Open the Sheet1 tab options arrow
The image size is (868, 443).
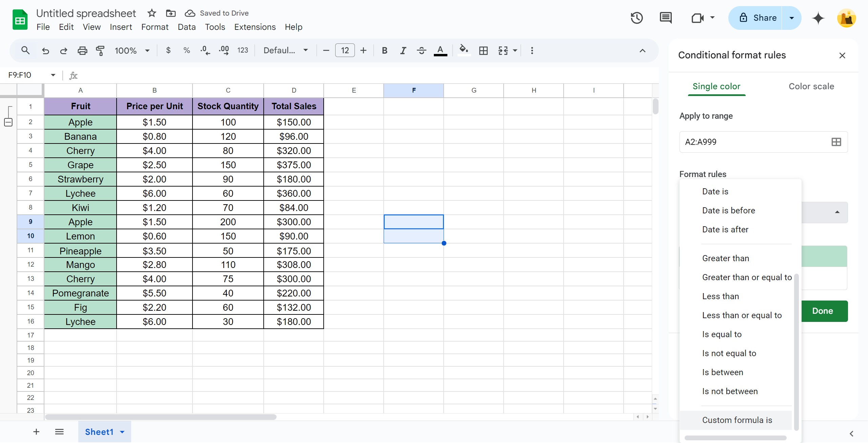[122, 432]
